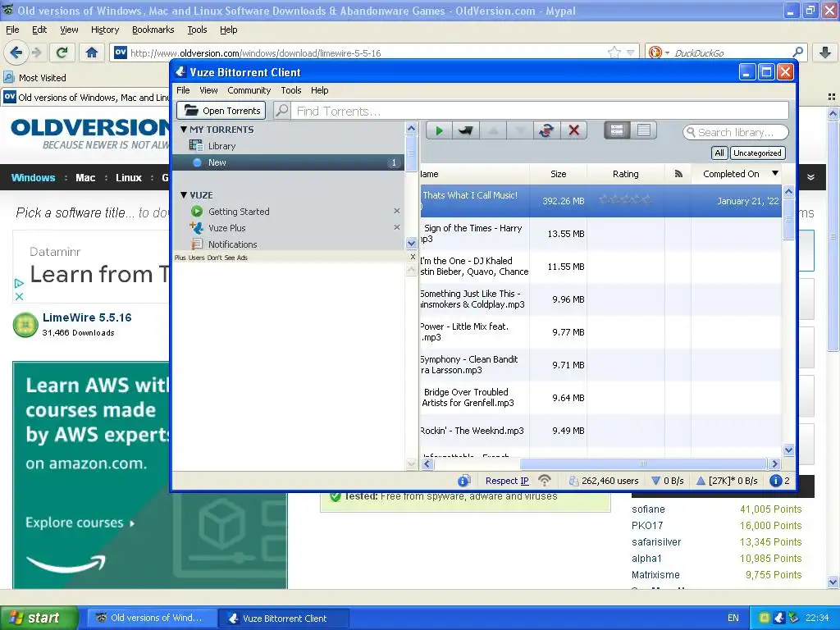Select Symphony - Clean Bandit torrent row
The height and width of the screenshot is (630, 840).
600,364
